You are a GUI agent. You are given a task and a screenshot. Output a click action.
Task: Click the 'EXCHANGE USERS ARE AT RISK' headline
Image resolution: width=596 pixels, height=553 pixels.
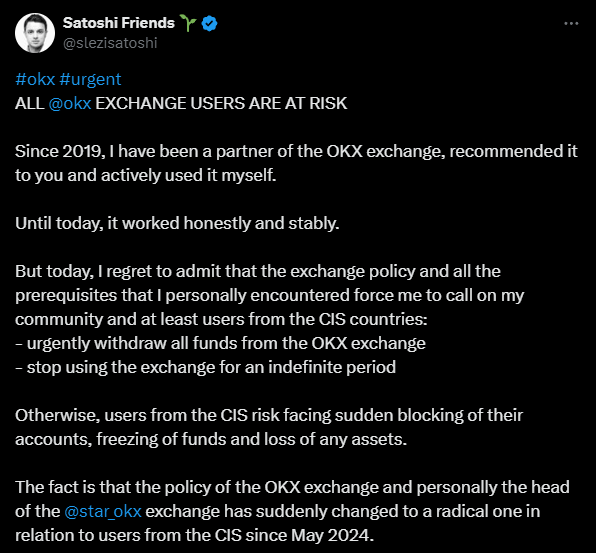pos(221,103)
